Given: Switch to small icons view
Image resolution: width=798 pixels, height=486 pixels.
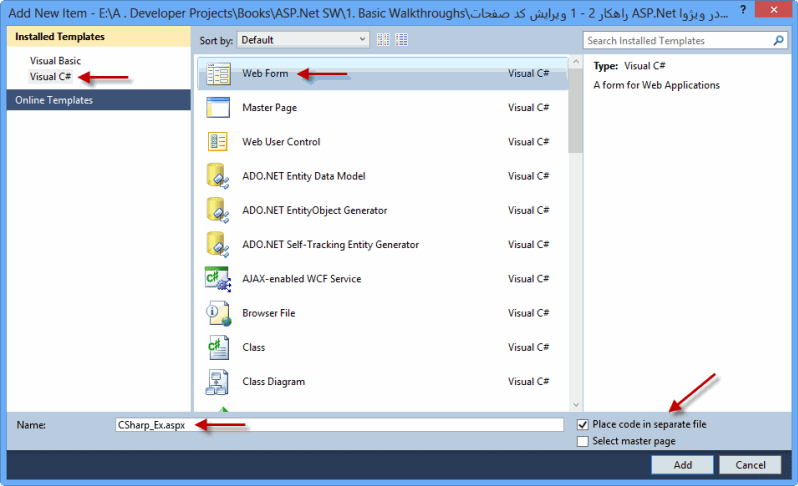Looking at the screenshot, I should pyautogui.click(x=383, y=40).
